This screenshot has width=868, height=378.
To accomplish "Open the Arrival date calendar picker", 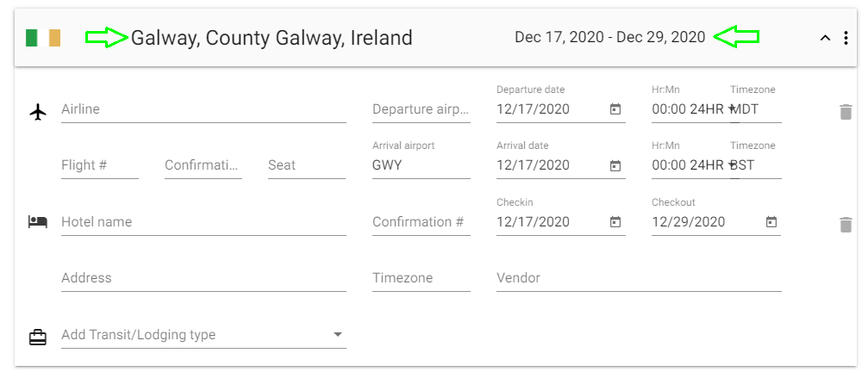I will 615,165.
